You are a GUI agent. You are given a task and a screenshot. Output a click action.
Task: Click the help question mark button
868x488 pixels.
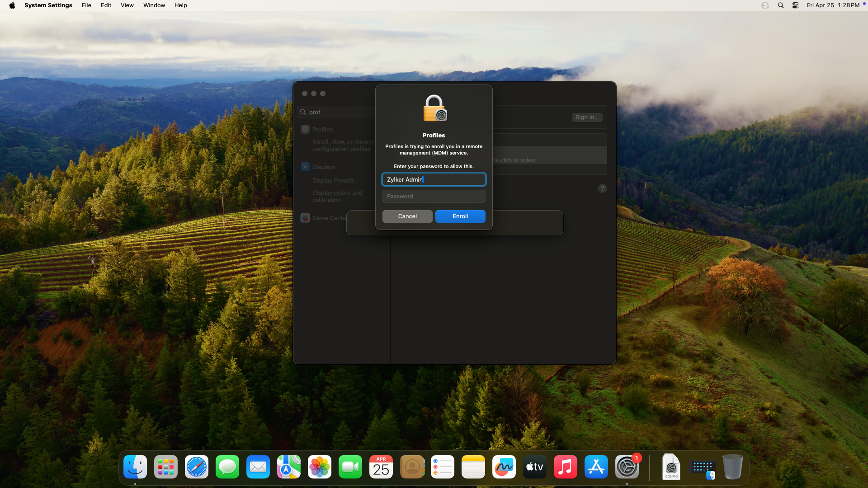coord(602,188)
